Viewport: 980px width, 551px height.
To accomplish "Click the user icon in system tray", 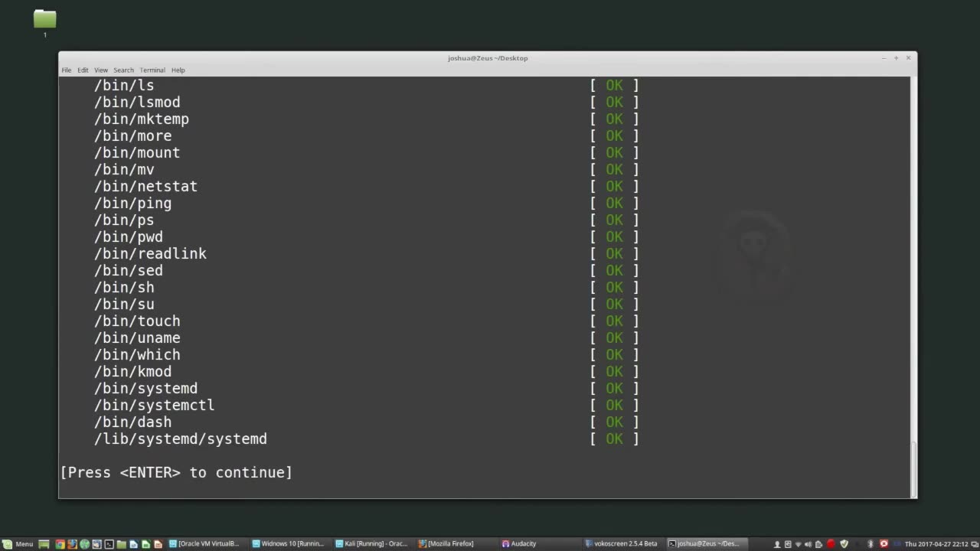I will click(x=776, y=543).
